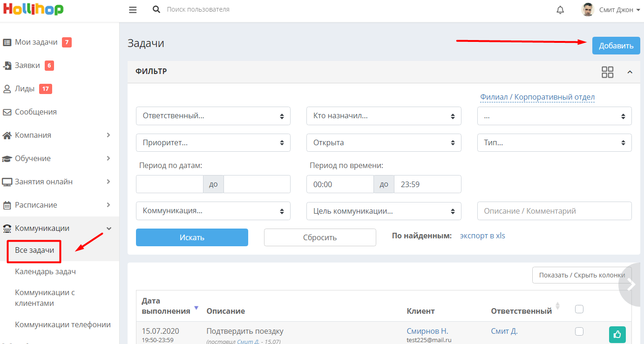Check the Подтвердить поездку task checkbox
The height and width of the screenshot is (344, 644).
point(579,331)
